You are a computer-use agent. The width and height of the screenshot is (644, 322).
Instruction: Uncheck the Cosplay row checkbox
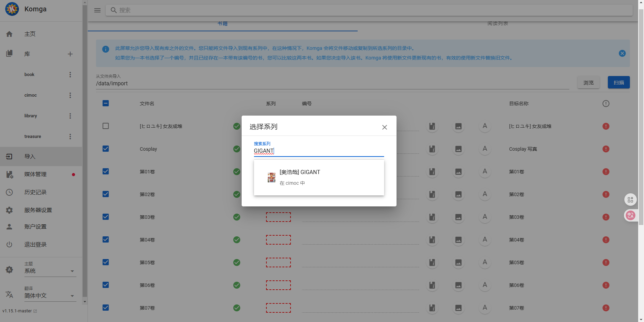106,149
